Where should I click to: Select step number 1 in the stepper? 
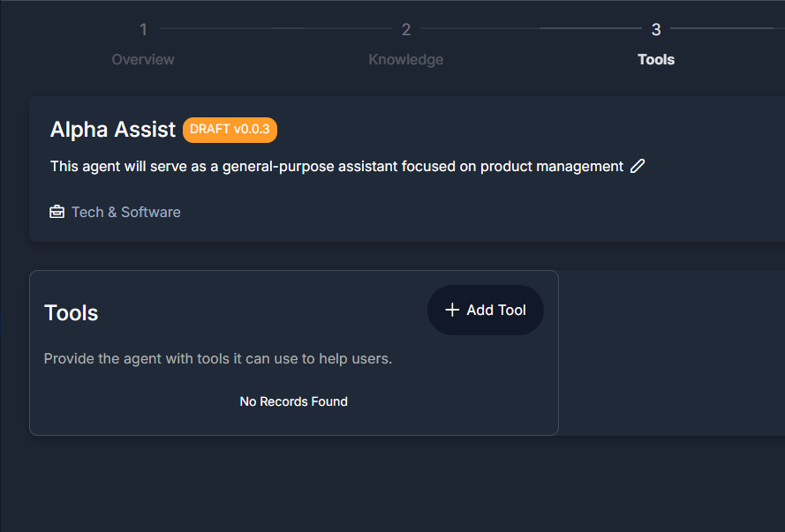[x=143, y=29]
